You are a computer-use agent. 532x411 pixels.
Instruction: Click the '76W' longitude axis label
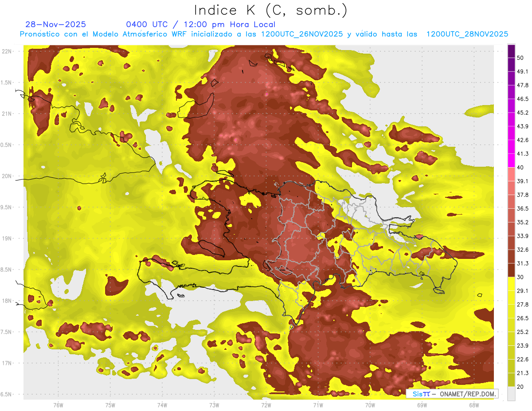point(58,405)
